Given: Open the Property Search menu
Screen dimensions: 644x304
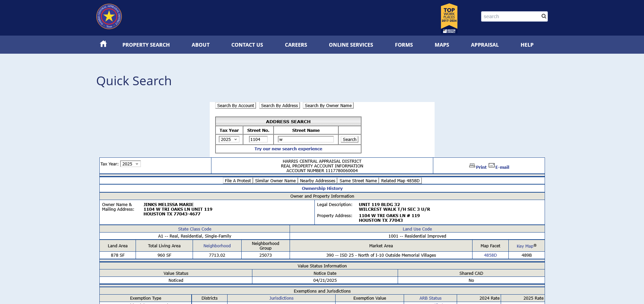Looking at the screenshot, I should coord(146,45).
